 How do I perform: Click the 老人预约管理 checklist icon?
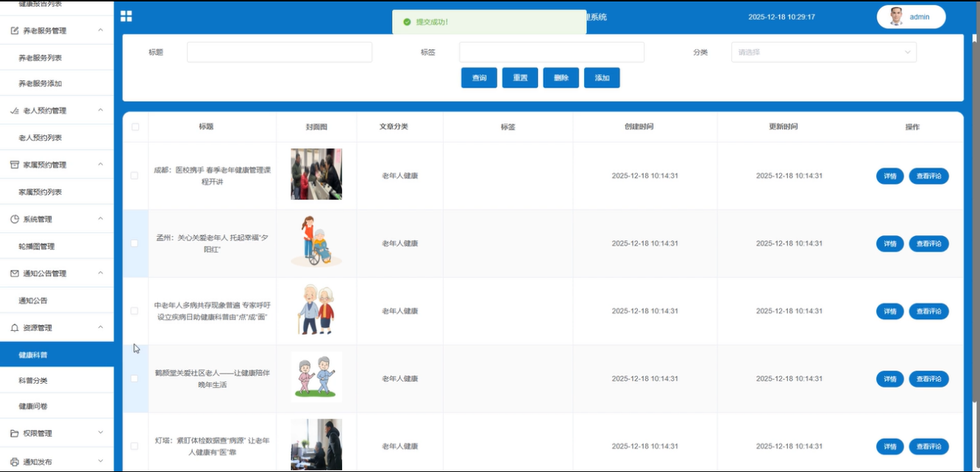tap(15, 110)
